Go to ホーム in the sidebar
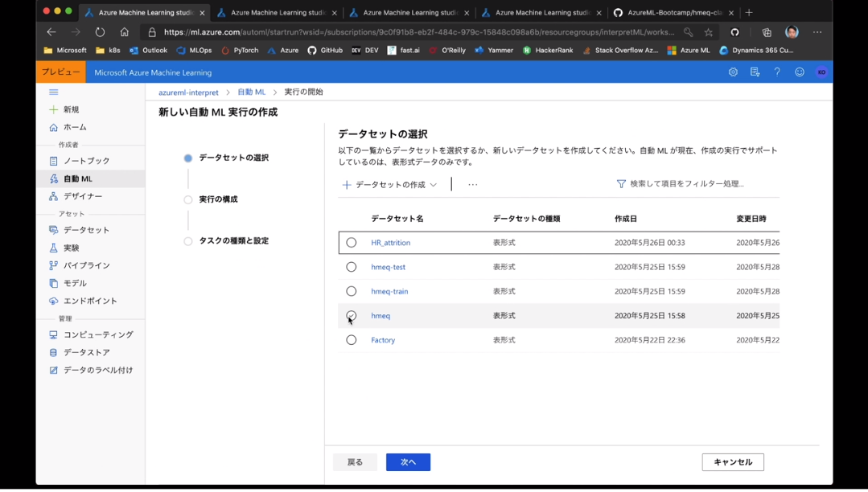Image resolution: width=868 pixels, height=492 pixels. pyautogui.click(x=68, y=127)
